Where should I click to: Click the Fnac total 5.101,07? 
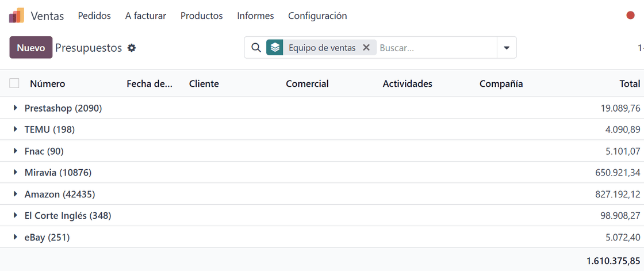pyautogui.click(x=623, y=151)
